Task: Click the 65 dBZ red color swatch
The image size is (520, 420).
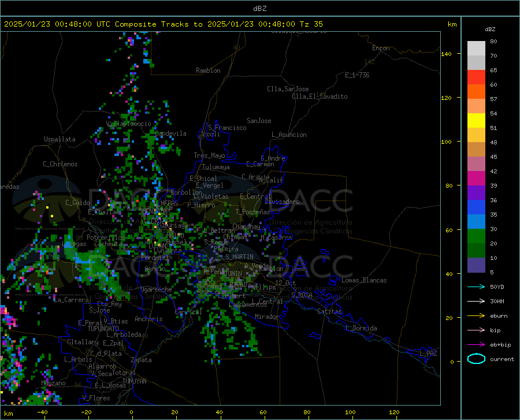Action: (476, 77)
